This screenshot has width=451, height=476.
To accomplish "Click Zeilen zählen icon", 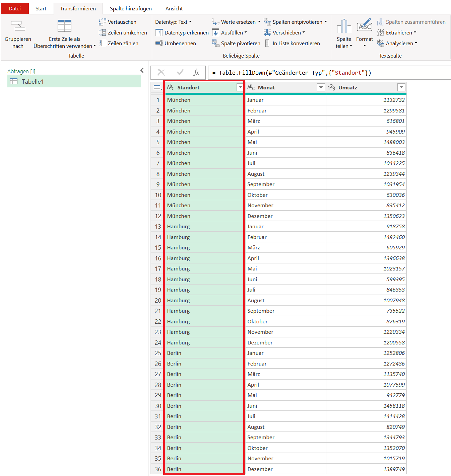I will [103, 43].
